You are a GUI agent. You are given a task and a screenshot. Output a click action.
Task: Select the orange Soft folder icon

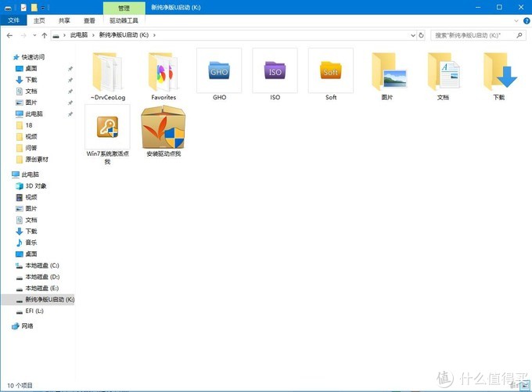coord(331,70)
